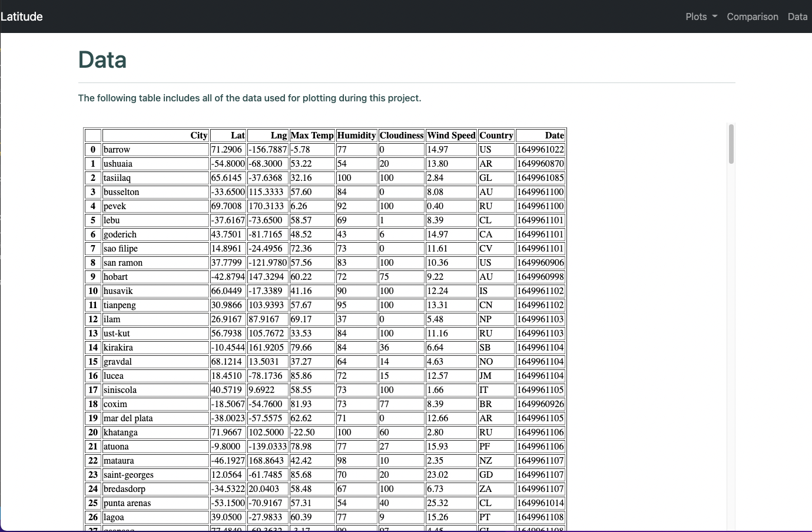Select the barrow city cell
Image resolution: width=812 pixels, height=532 pixels.
[x=155, y=150]
